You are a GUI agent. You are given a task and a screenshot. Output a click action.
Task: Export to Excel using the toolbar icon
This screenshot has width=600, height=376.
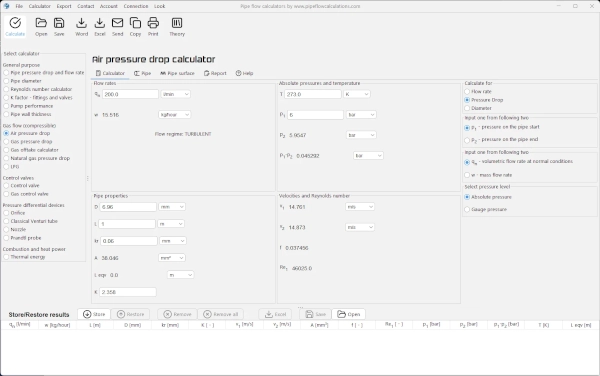pos(99,26)
